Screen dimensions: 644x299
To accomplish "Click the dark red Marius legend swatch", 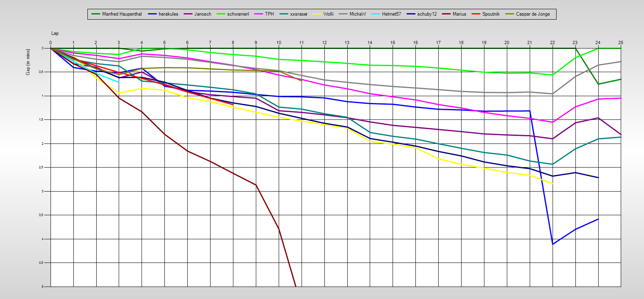I will [447, 14].
